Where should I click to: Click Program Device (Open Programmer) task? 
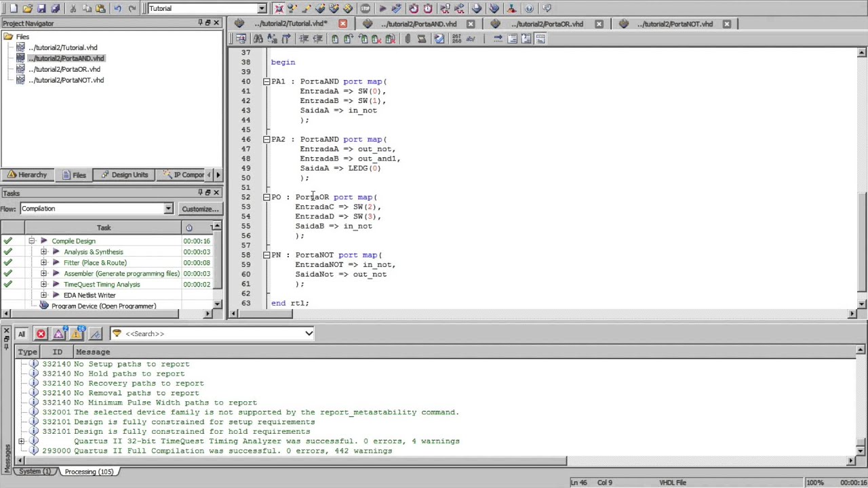[104, 306]
